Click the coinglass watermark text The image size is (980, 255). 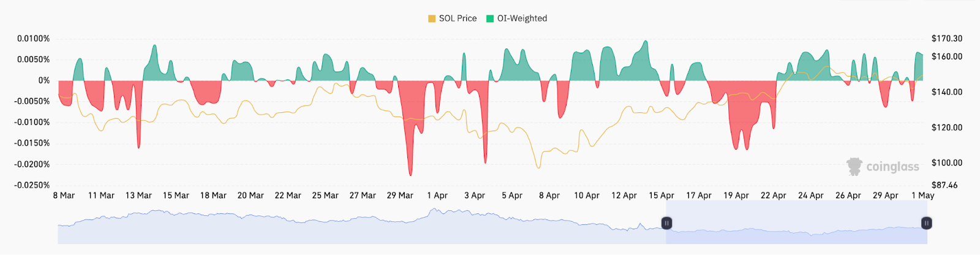(x=892, y=167)
